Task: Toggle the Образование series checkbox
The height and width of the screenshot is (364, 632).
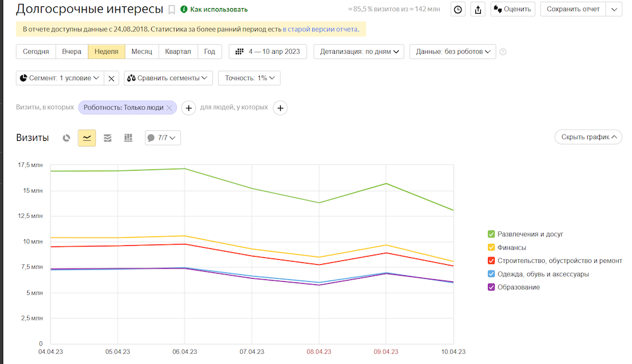Action: click(492, 288)
